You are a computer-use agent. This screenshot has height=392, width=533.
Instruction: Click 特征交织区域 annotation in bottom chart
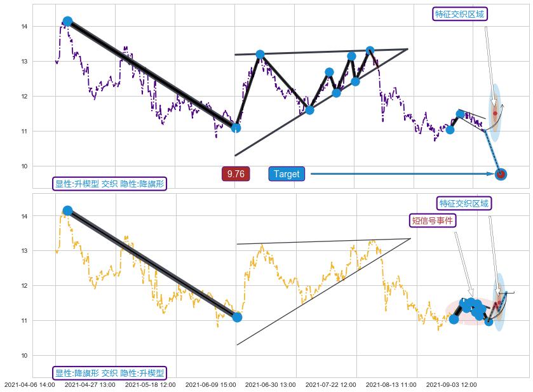[464, 203]
